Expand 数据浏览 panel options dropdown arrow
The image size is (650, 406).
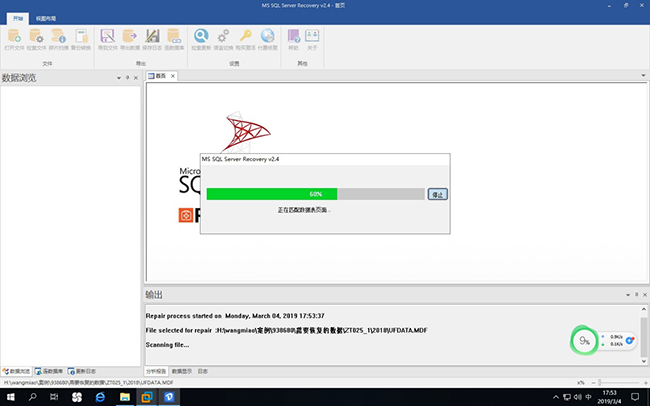coord(118,77)
